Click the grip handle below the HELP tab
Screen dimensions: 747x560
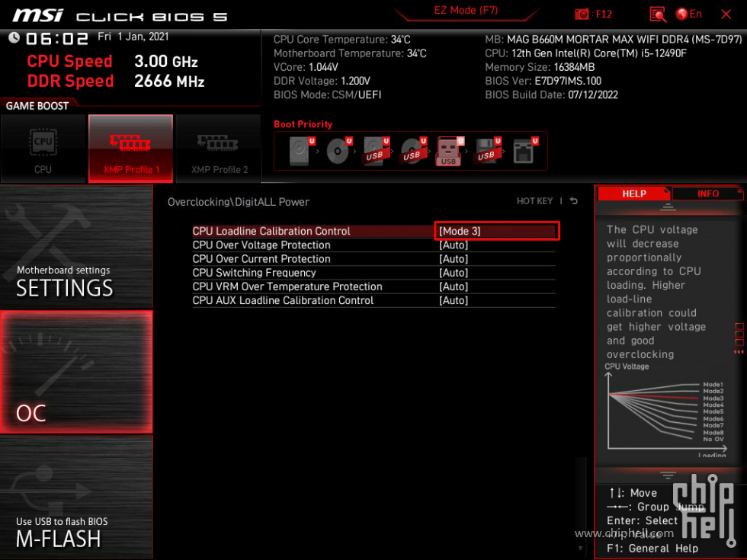668,206
